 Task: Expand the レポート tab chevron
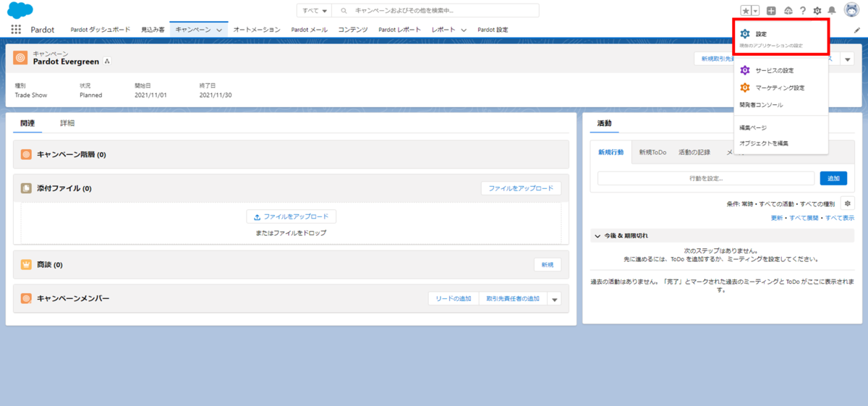pos(463,30)
